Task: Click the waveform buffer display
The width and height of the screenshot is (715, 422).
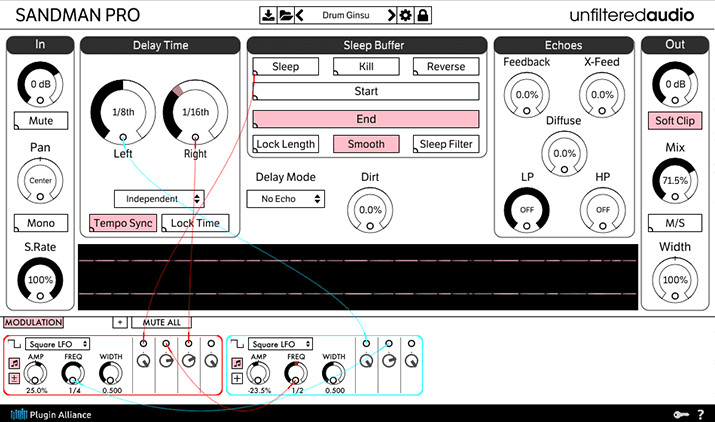Action: (x=358, y=277)
